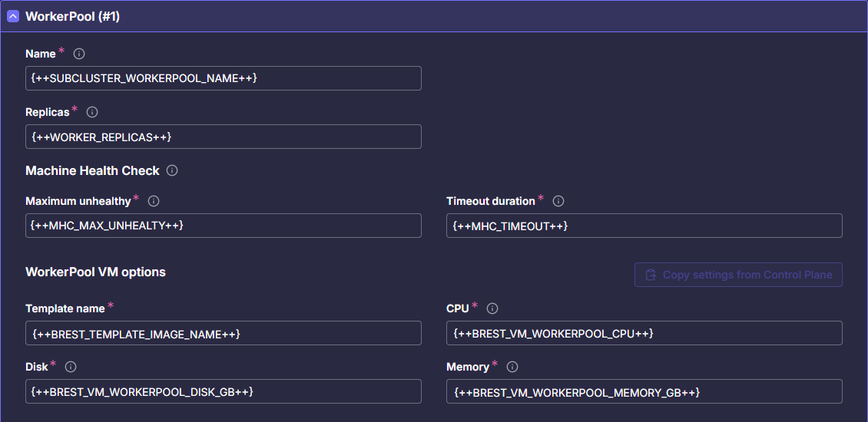Click the copy icon in Copy settings button

pyautogui.click(x=651, y=275)
